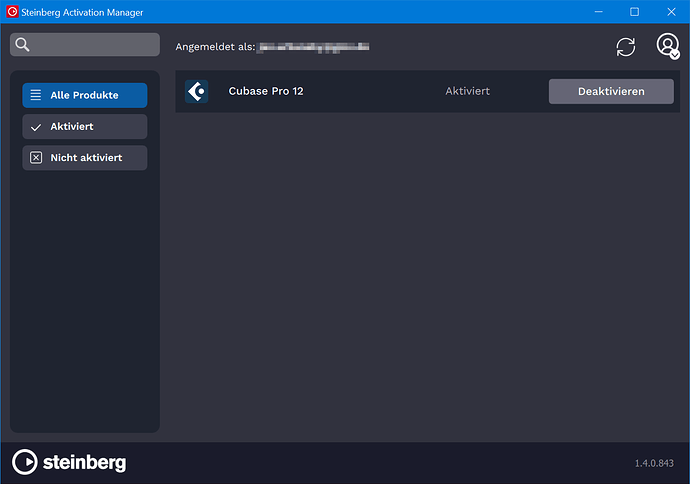Select the Alle Produkte filter

pyautogui.click(x=85, y=95)
